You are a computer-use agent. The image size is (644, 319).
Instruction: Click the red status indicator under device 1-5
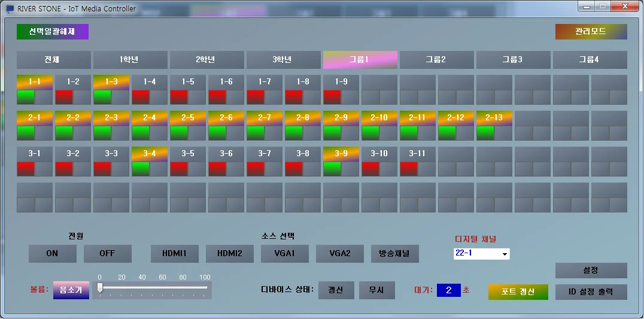click(179, 98)
